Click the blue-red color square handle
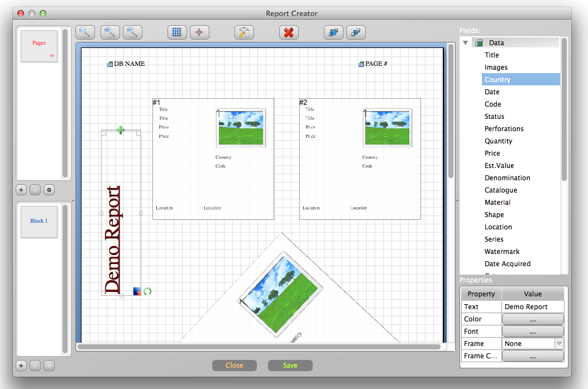The height and width of the screenshot is (389, 588). (x=137, y=291)
